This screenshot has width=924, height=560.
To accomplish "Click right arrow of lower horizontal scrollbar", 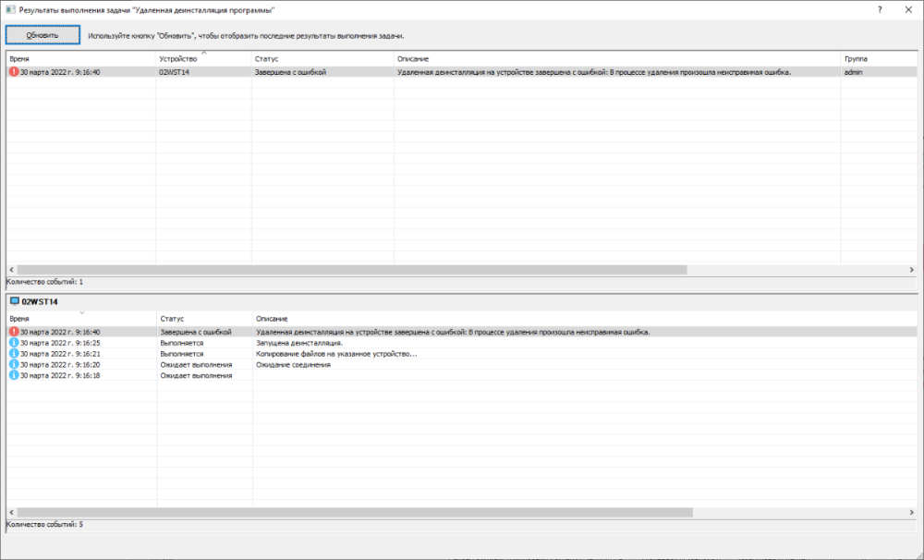I will 912,512.
